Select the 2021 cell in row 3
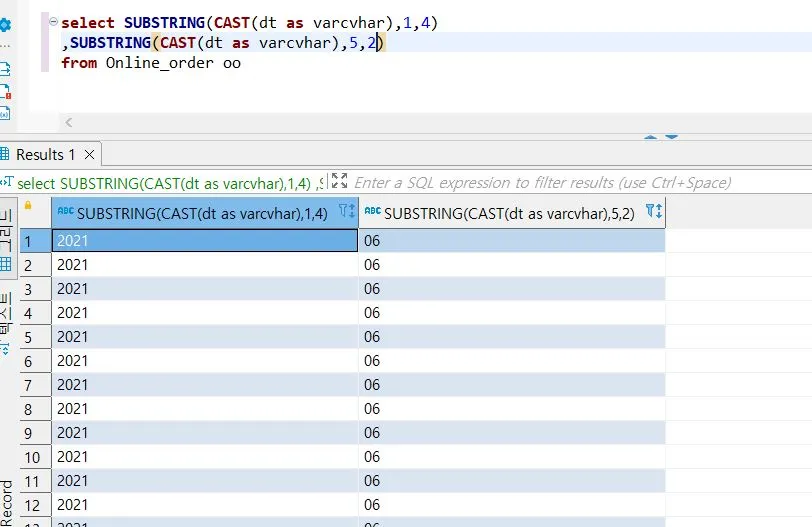 click(205, 289)
